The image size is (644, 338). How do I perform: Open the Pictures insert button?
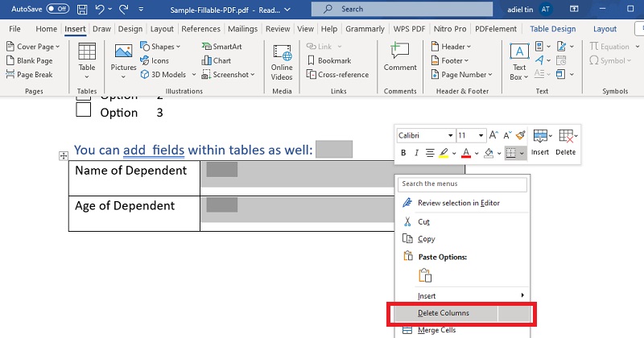123,61
